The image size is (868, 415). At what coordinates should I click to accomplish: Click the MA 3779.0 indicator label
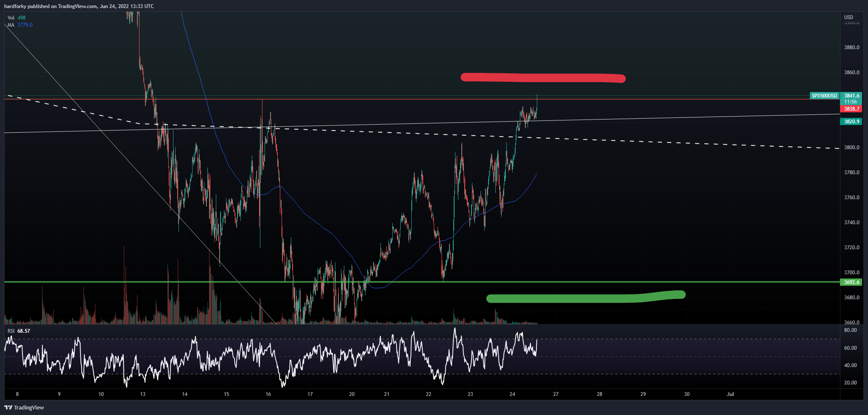(x=20, y=25)
